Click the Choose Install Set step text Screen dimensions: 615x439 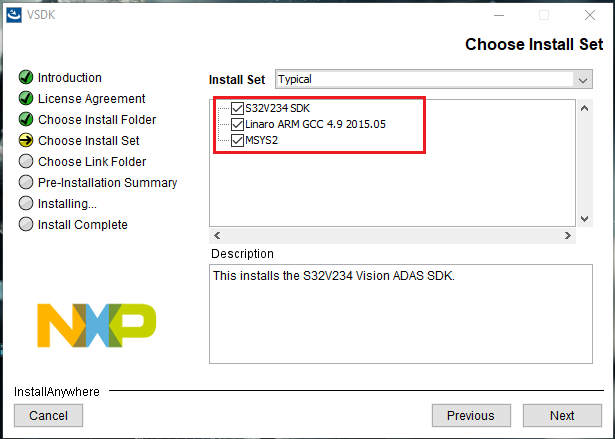[x=89, y=140]
